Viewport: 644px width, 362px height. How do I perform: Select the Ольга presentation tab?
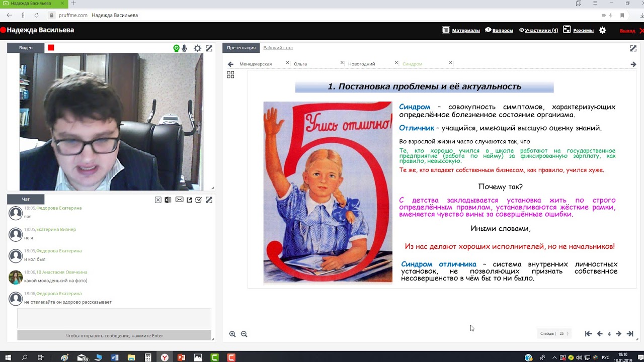[300, 64]
